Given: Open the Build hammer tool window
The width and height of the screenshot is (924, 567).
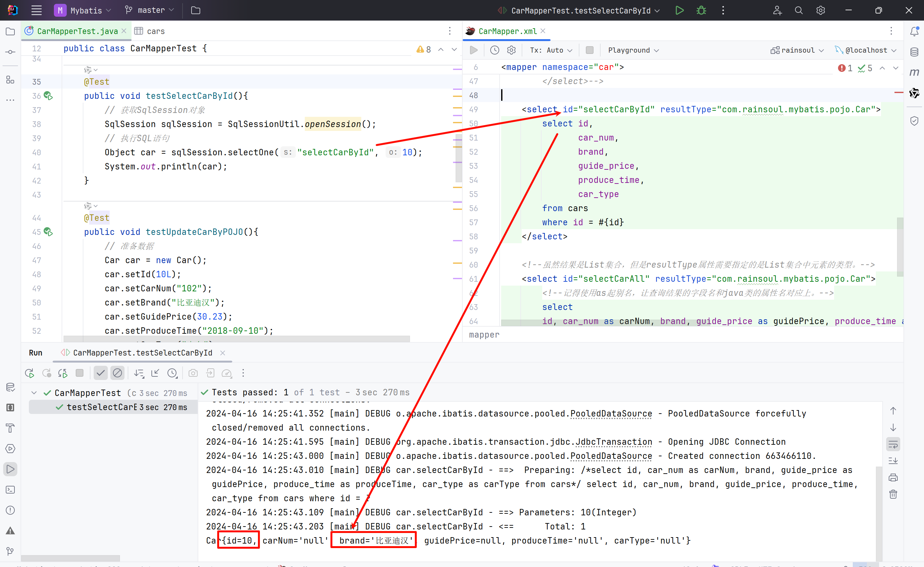Looking at the screenshot, I should 10,428.
